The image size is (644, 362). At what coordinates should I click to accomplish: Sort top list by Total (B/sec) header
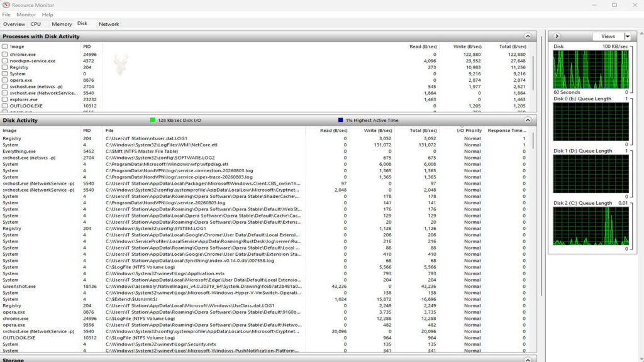513,47
